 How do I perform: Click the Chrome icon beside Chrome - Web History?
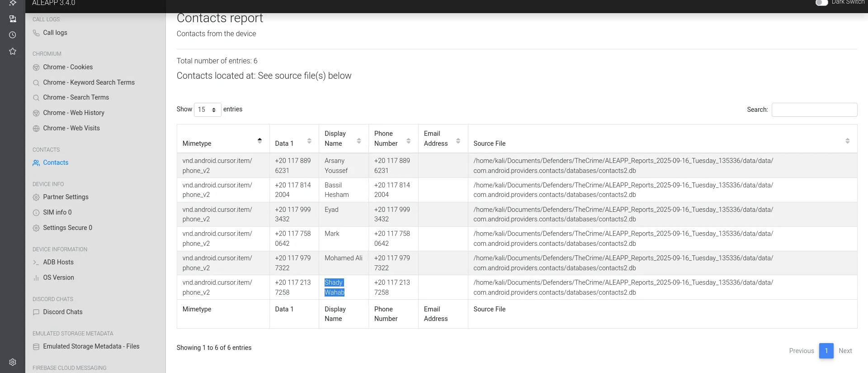pyautogui.click(x=36, y=113)
